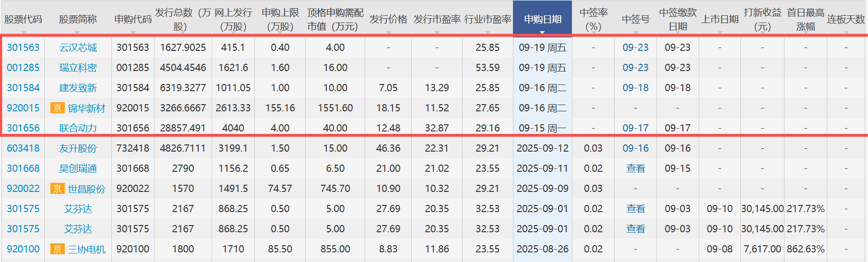Click the 京 badge beside 三协电机
Screen dimensions: 868x262
pyautogui.click(x=57, y=249)
